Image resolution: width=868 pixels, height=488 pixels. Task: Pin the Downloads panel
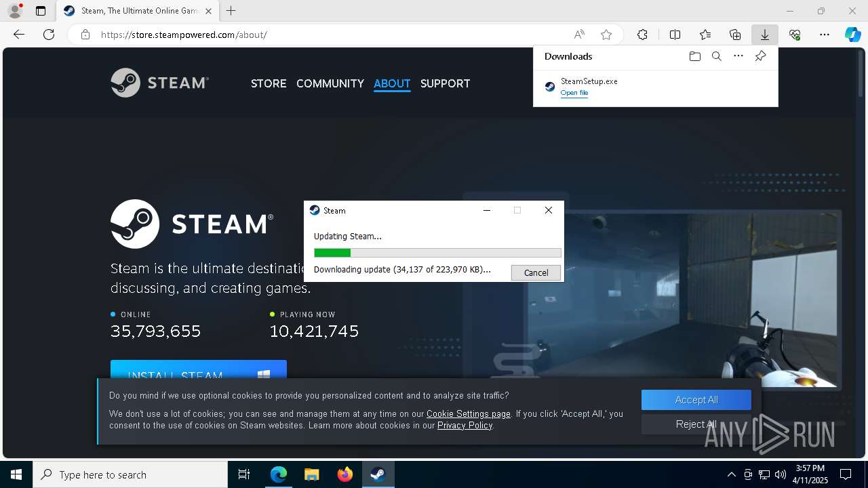coord(760,56)
